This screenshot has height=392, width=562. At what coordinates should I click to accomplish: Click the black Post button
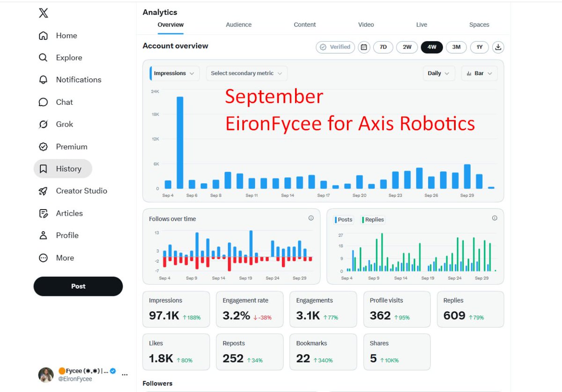[x=78, y=286]
